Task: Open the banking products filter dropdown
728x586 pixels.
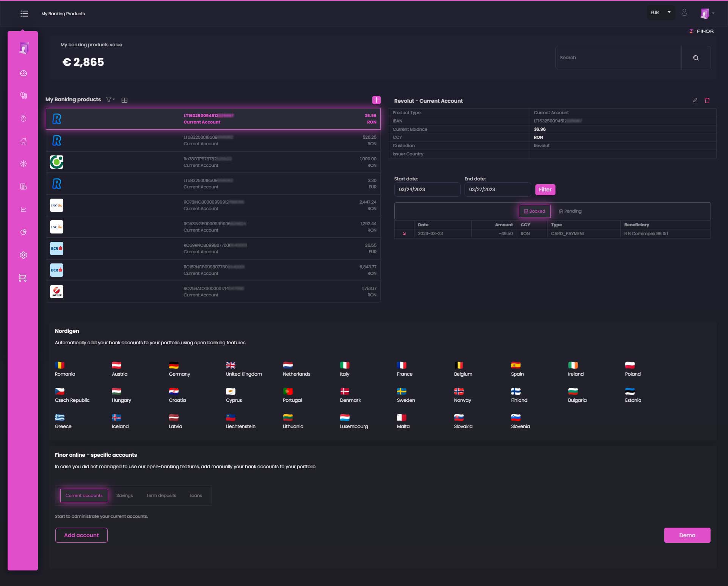Action: (110, 99)
